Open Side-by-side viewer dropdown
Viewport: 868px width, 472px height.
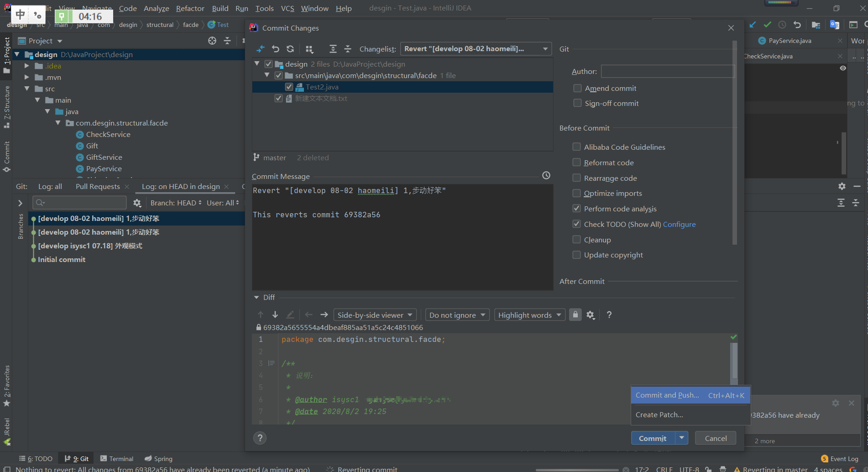pyautogui.click(x=375, y=315)
